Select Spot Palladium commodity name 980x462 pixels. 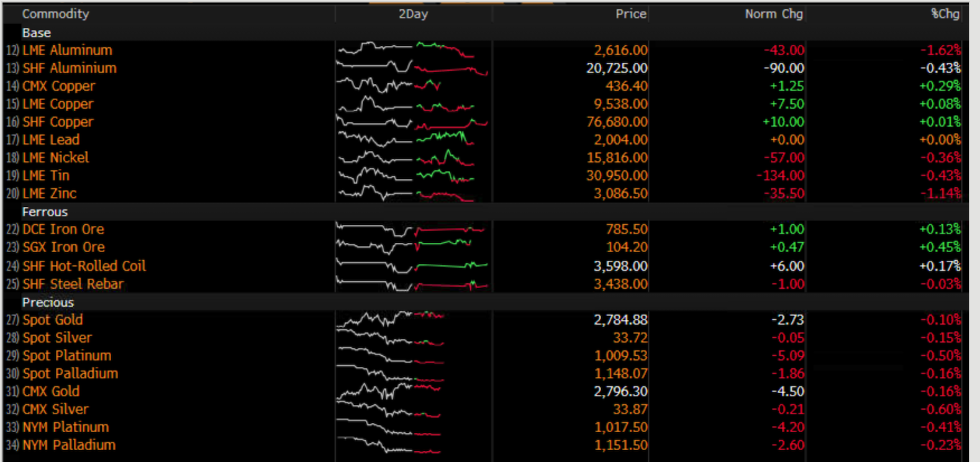click(70, 374)
